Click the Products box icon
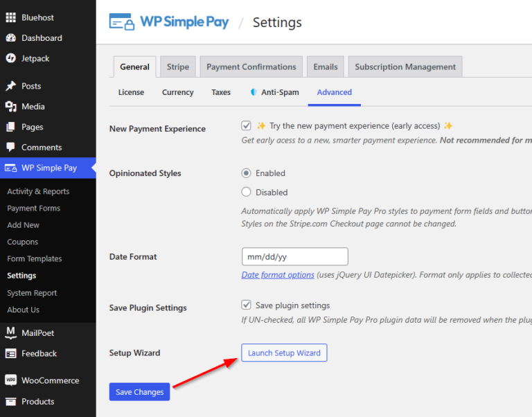 pyautogui.click(x=10, y=402)
